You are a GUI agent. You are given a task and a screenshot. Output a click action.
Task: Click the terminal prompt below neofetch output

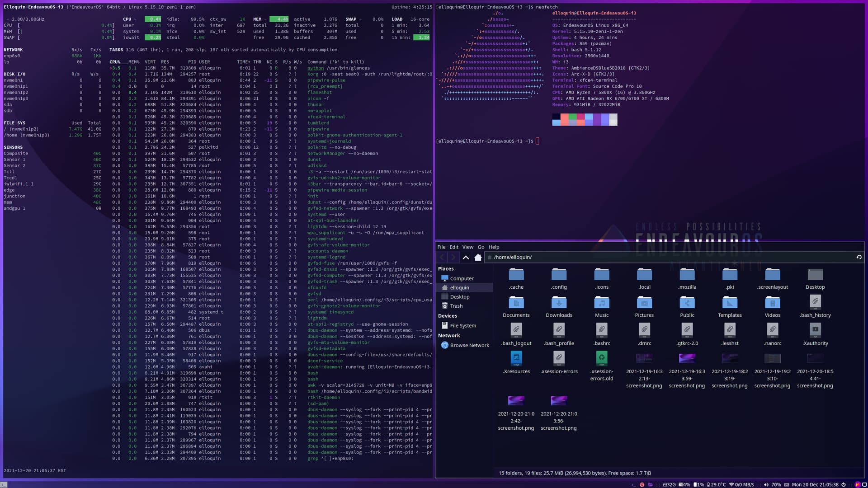(487, 141)
